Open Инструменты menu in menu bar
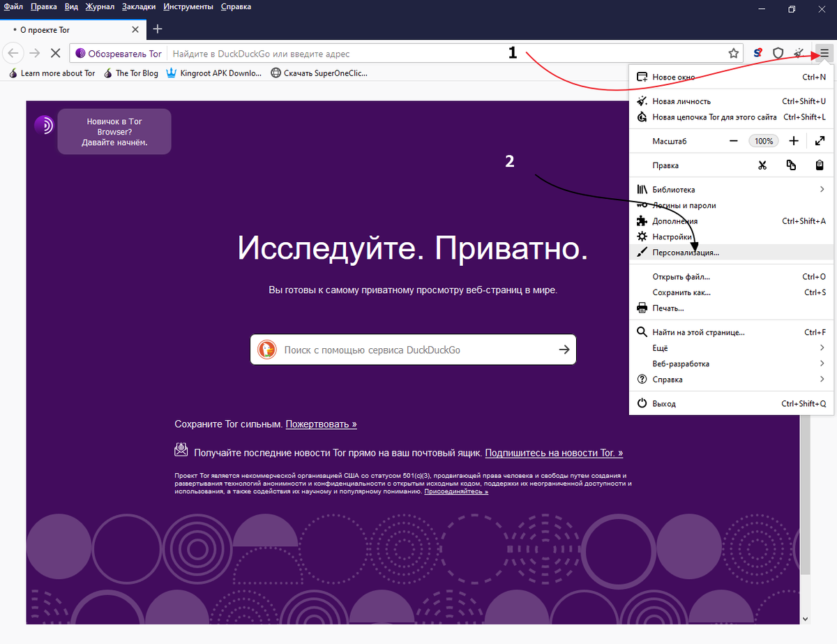The height and width of the screenshot is (644, 837). 188,6
